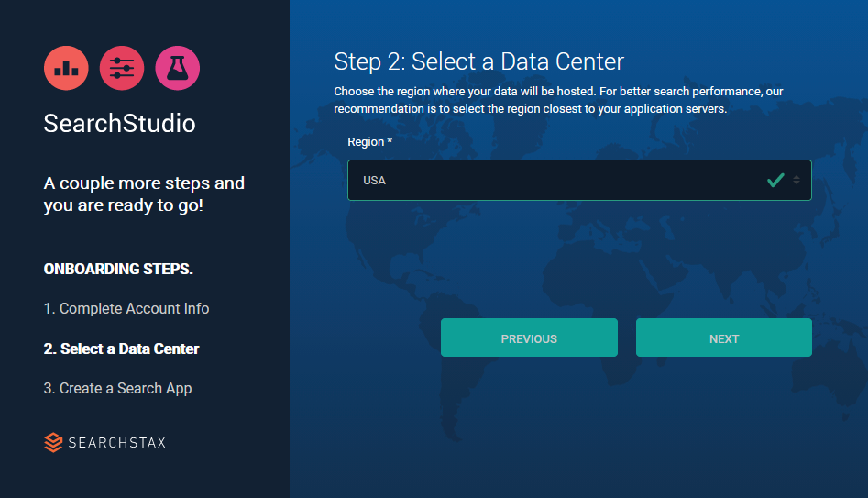Open the Region dropdown showing USA

point(579,180)
